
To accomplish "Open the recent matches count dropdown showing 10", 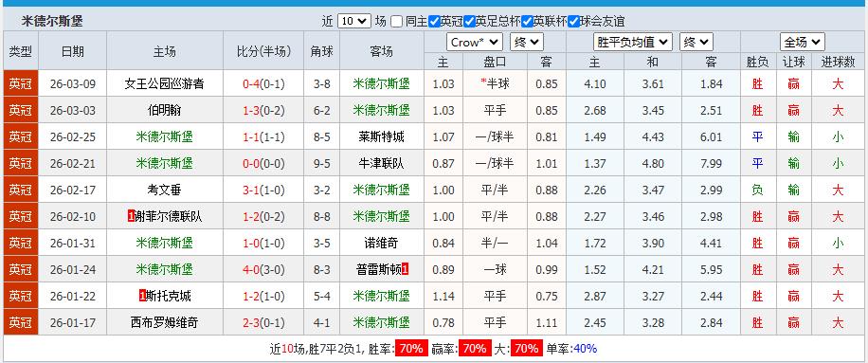I will click(353, 22).
